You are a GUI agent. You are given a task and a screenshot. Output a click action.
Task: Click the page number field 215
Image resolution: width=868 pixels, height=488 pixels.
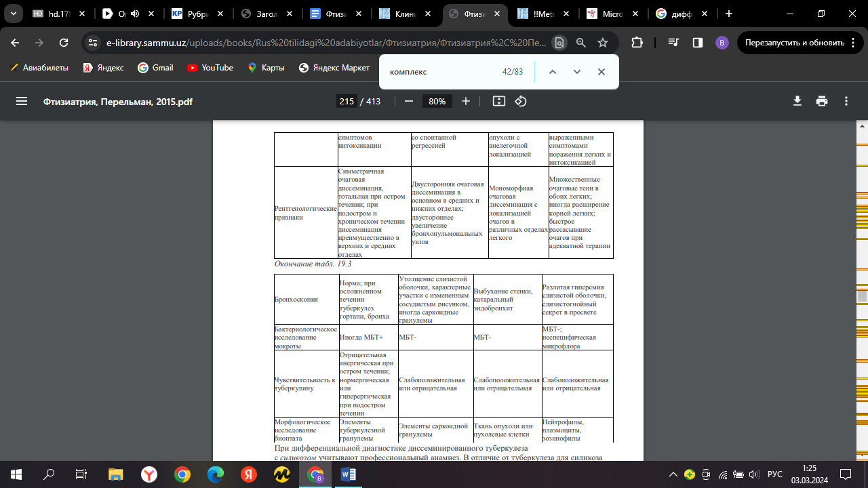click(347, 101)
